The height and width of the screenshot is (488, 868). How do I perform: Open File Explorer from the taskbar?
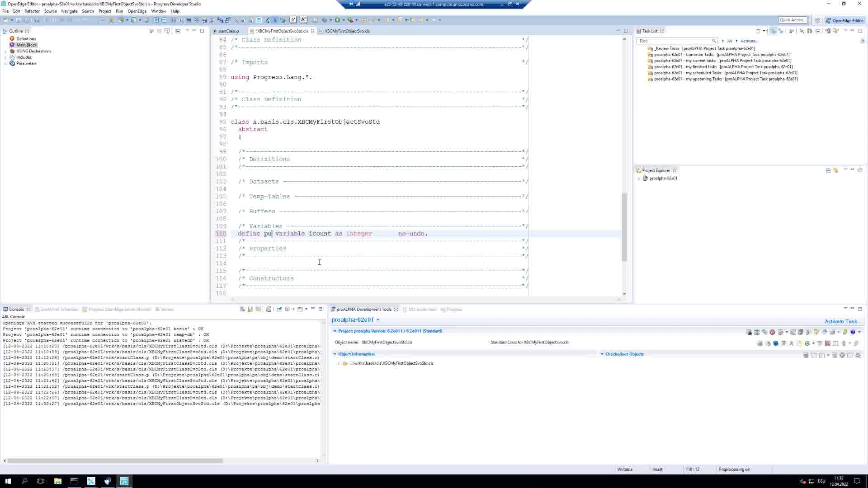pyautogui.click(x=58, y=481)
